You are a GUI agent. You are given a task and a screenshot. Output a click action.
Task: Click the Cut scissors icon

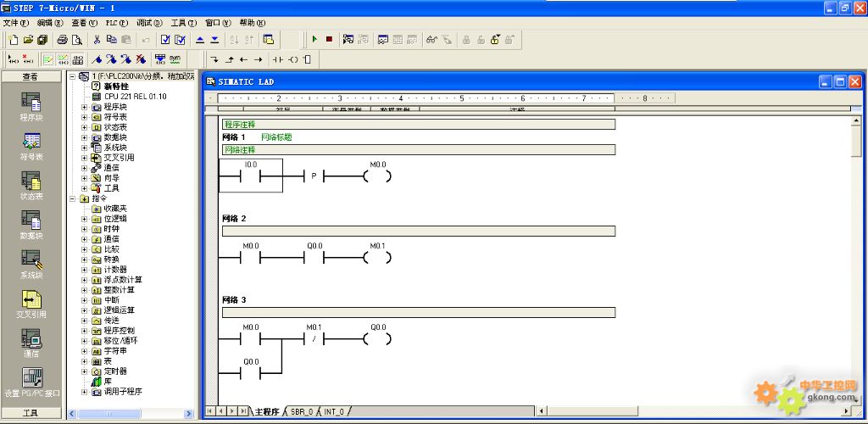pyautogui.click(x=97, y=40)
